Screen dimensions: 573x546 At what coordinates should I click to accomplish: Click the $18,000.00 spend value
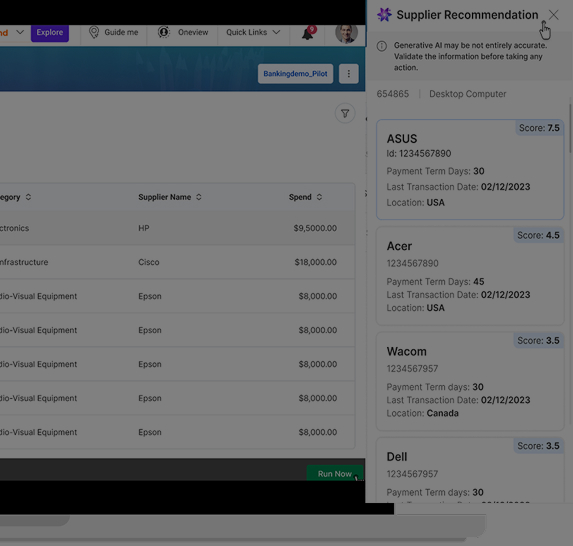coord(316,262)
